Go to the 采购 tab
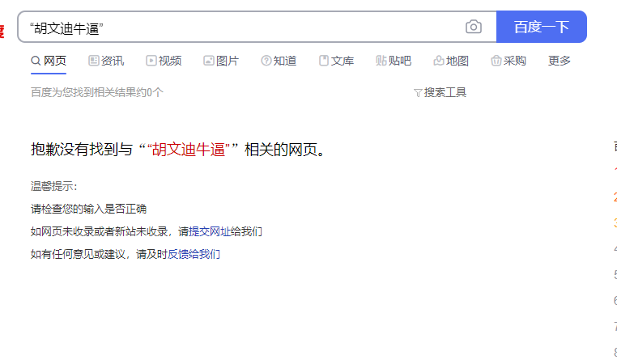 pos(508,61)
